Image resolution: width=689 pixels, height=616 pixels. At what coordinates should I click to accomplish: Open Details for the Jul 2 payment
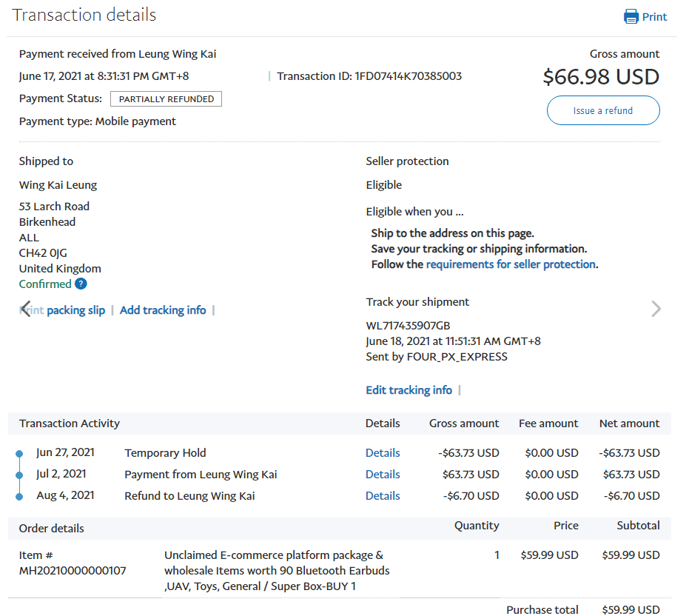(383, 475)
